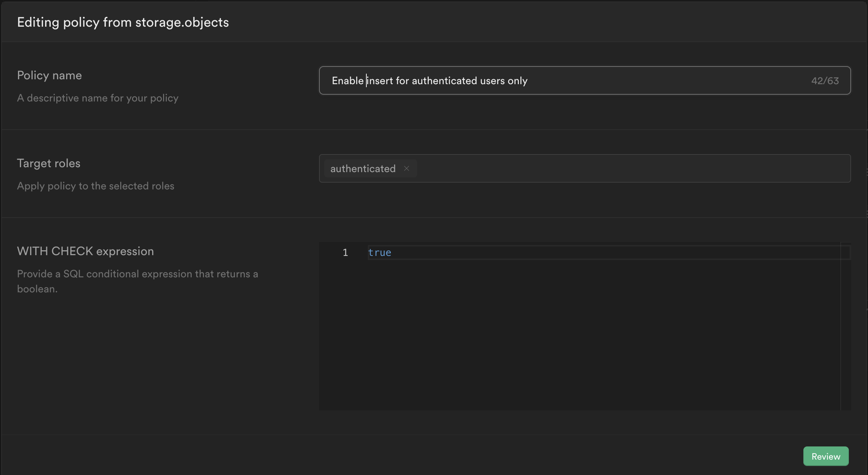Image resolution: width=868 pixels, height=475 pixels.
Task: Click the policy name text 'Enable insert for authenticated users only'
Action: tap(429, 80)
